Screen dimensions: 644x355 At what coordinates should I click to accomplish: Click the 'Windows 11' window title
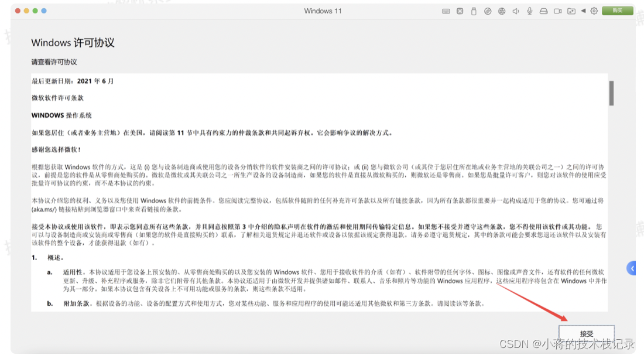click(x=323, y=11)
